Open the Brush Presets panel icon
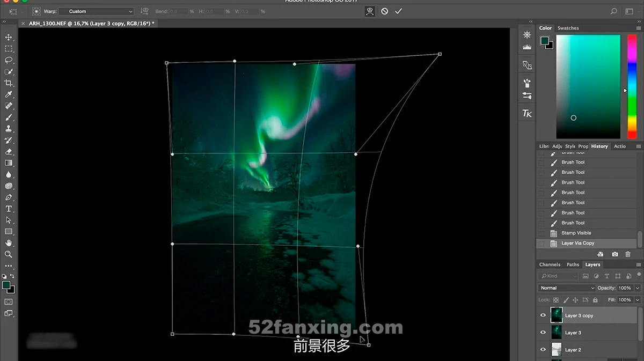The image size is (644, 361). coord(527,83)
